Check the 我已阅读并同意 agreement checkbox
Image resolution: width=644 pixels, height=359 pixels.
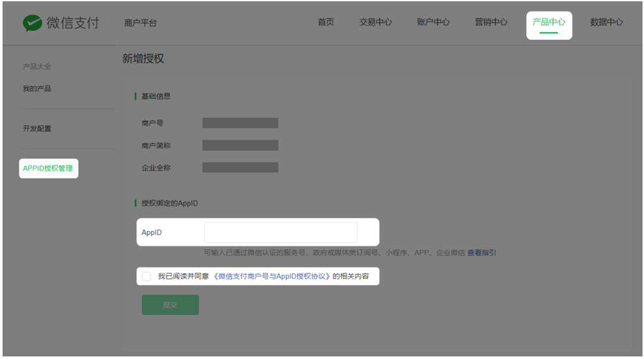point(146,276)
